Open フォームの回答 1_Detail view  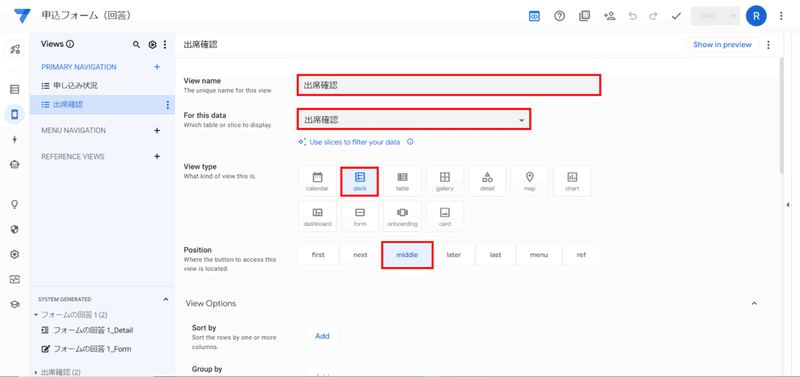(x=93, y=330)
